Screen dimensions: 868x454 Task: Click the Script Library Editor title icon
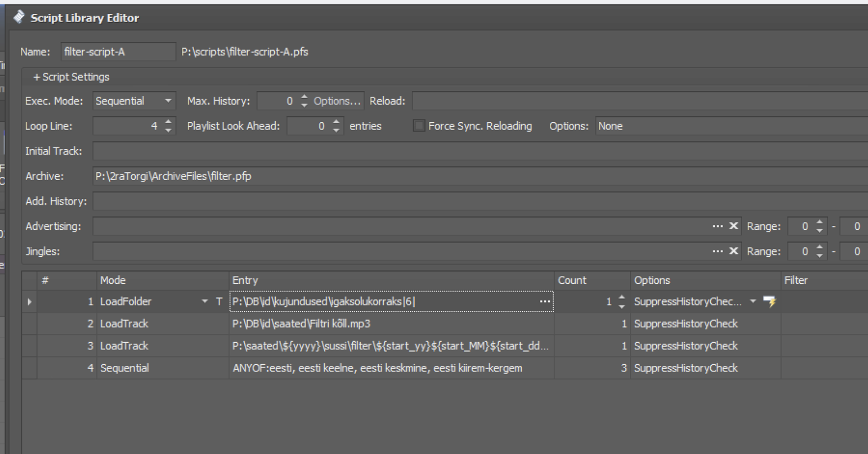point(19,18)
